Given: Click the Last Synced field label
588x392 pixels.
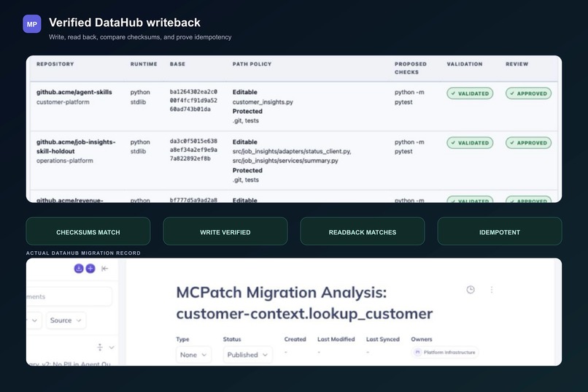Looking at the screenshot, I should tap(383, 339).
